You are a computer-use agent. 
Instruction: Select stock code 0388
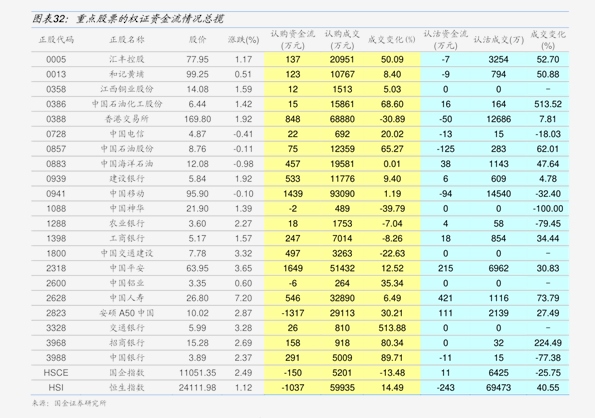tap(56, 119)
